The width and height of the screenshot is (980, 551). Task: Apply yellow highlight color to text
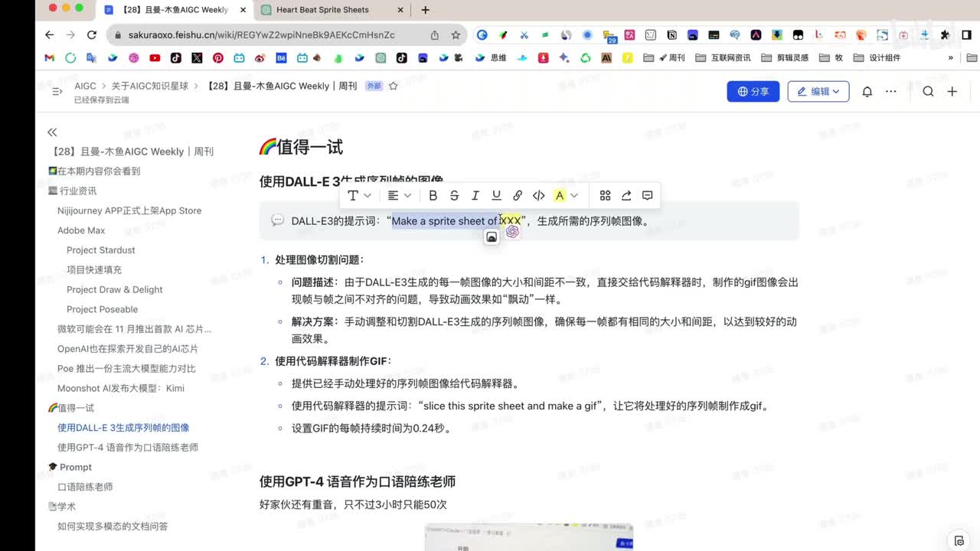point(560,196)
